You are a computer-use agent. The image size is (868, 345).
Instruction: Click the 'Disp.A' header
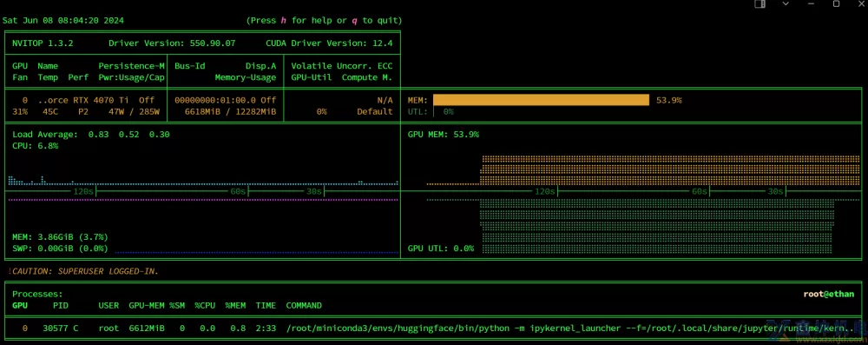click(x=260, y=66)
